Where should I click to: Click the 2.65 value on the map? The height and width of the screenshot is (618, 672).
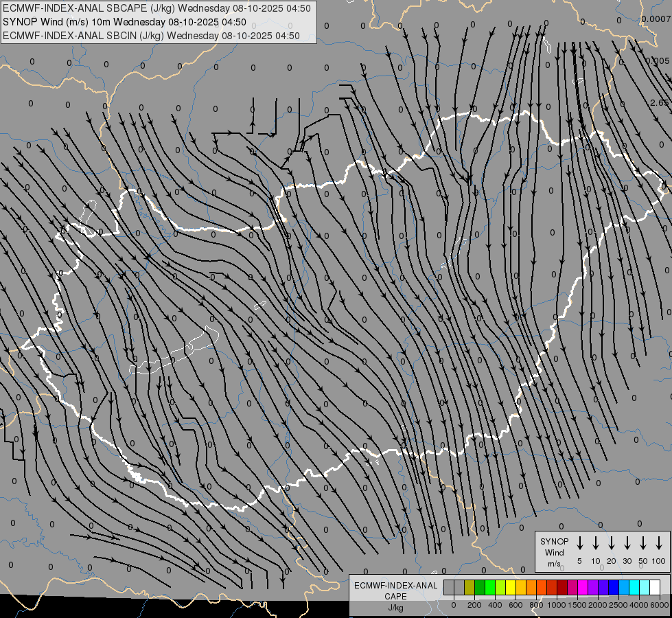(659, 102)
